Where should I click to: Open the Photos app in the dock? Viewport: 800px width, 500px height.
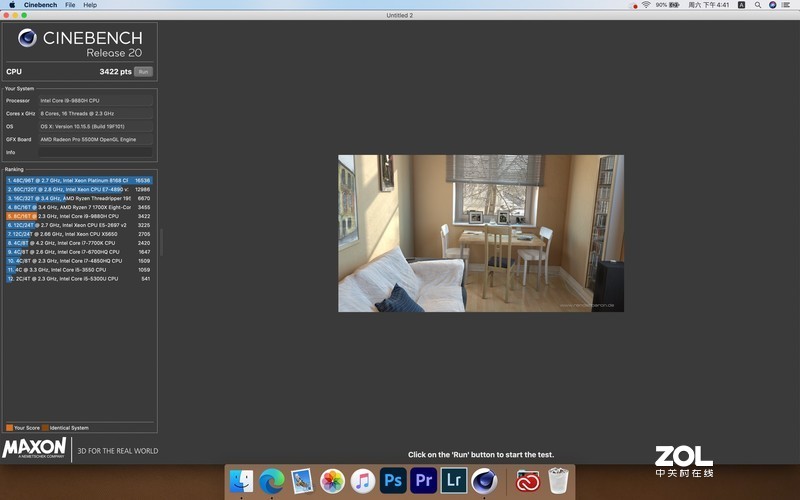pos(332,481)
